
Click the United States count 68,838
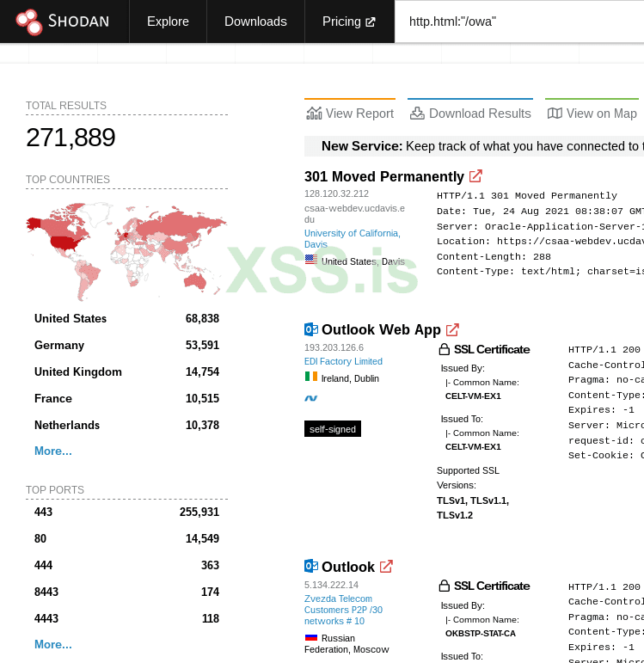point(202,318)
